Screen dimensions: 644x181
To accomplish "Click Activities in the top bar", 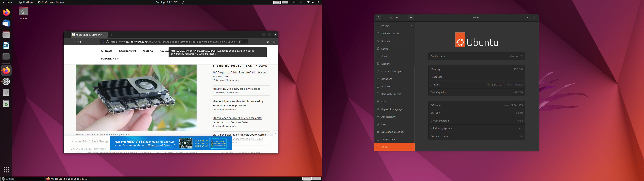I will [x=8, y=2].
